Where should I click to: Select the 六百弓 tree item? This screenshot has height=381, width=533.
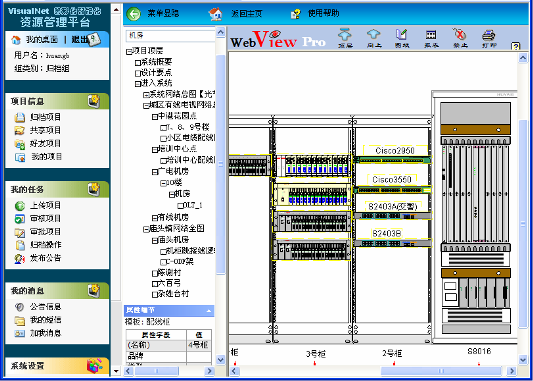coord(170,283)
